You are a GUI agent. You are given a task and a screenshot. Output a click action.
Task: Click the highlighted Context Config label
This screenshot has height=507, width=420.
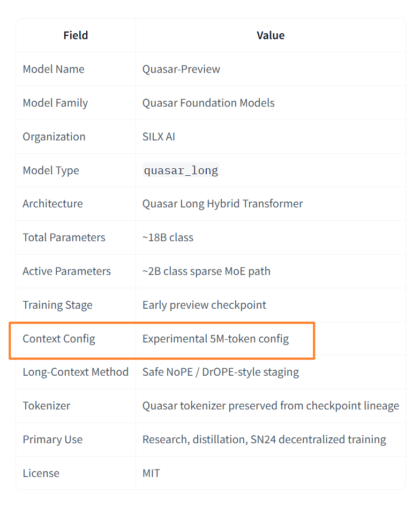pos(59,339)
